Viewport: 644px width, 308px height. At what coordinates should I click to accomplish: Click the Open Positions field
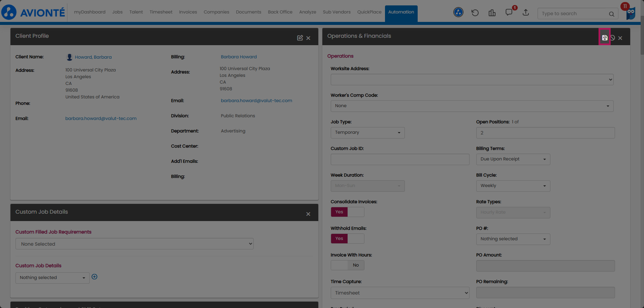[x=545, y=133]
